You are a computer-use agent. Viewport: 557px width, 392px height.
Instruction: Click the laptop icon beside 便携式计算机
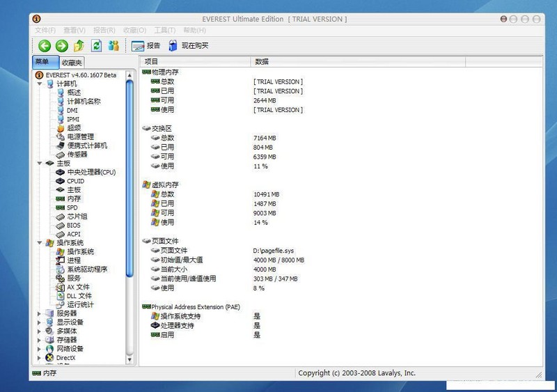pos(61,146)
